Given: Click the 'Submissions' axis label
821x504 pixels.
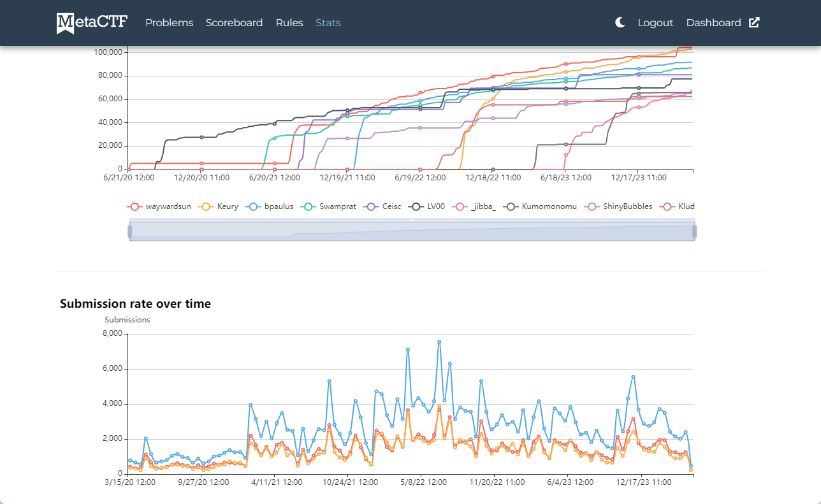Looking at the screenshot, I should (x=127, y=320).
